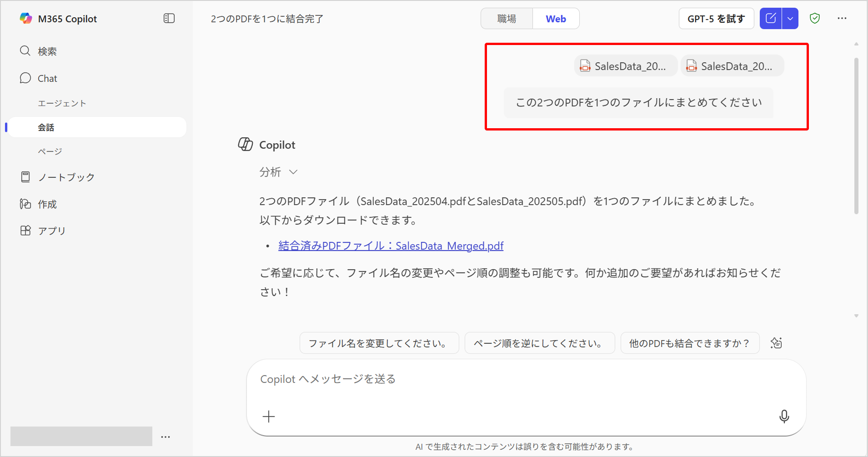The height and width of the screenshot is (457, 868).
Task: Click the microphone icon in message box
Action: click(x=784, y=416)
